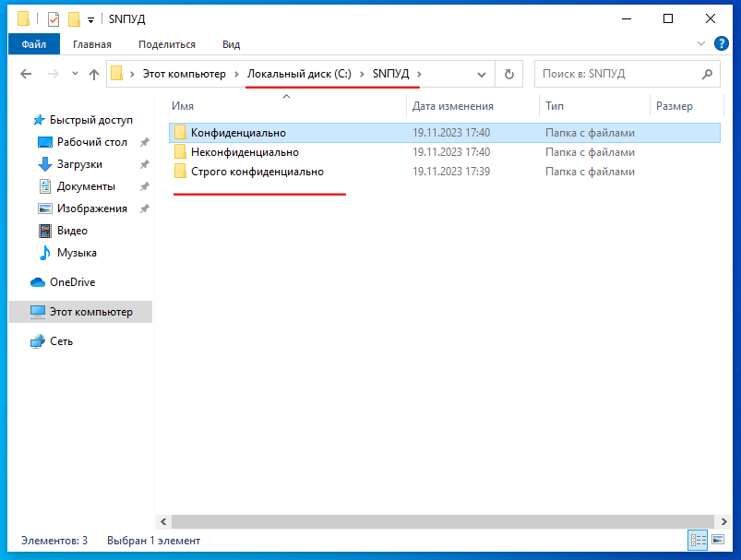Open Загрузки in the sidebar
This screenshot has height=560, width=741.
pos(79,164)
